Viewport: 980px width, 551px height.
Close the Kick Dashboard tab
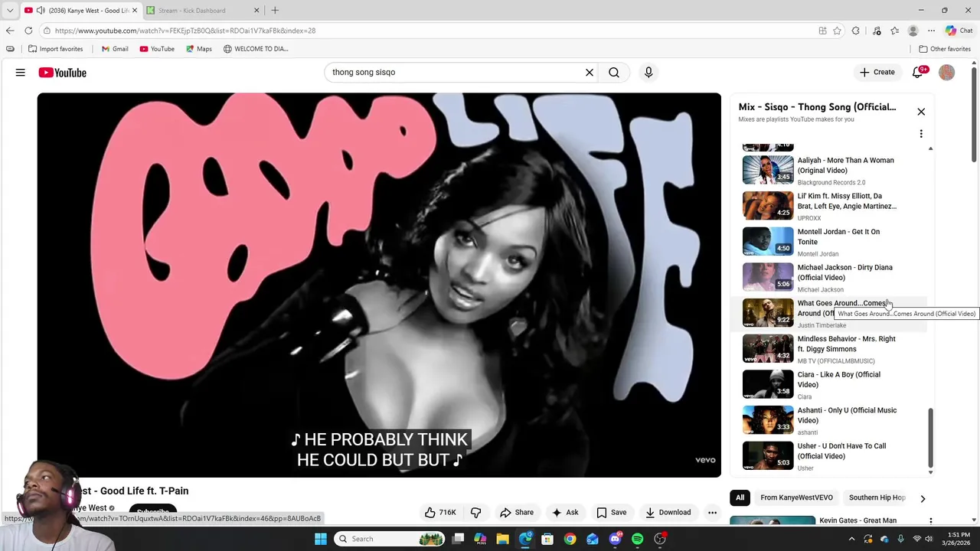256,11
